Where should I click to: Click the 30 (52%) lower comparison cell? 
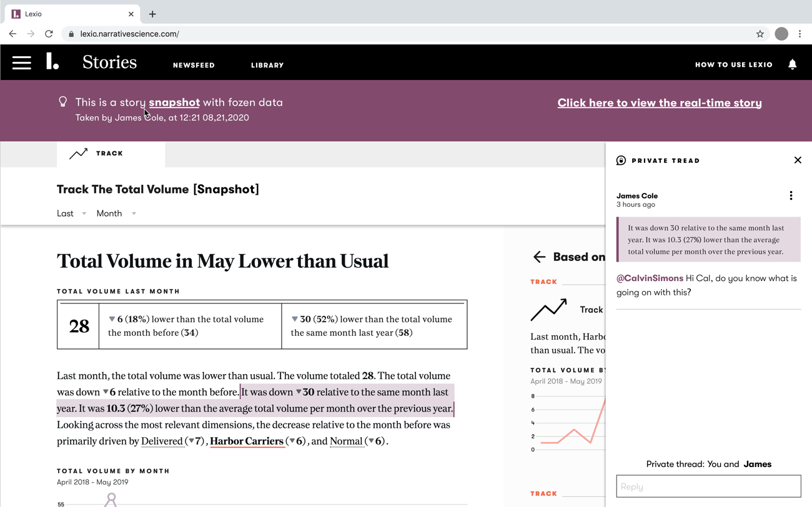point(374,326)
